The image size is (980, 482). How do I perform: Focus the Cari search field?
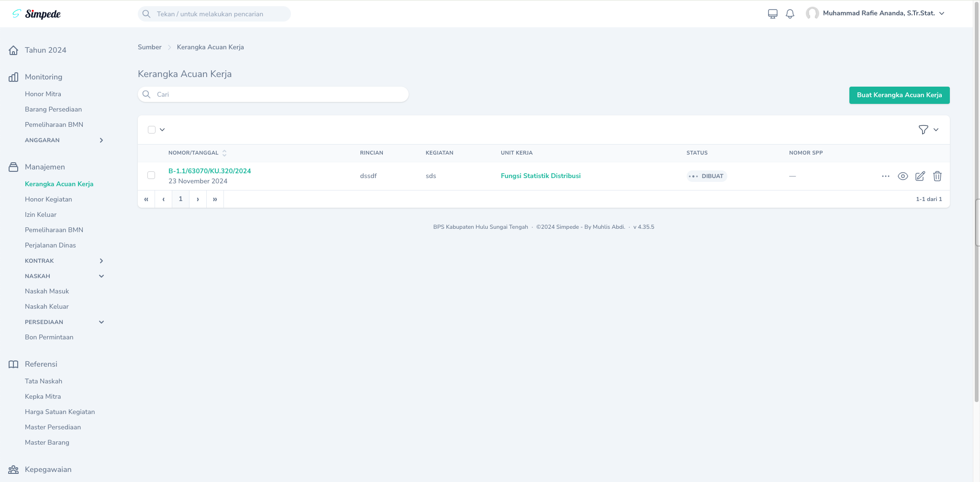[273, 94]
